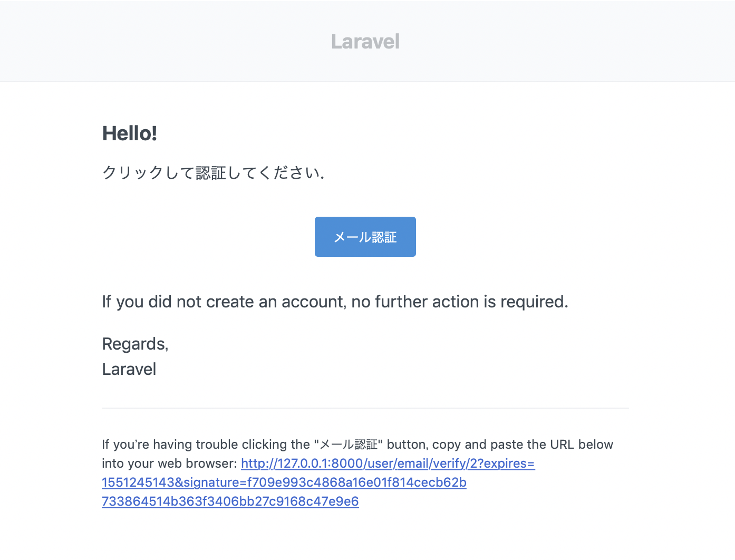Viewport: 735px width, 560px height.
Task: Click the 'Regards,' signature text
Action: click(135, 344)
